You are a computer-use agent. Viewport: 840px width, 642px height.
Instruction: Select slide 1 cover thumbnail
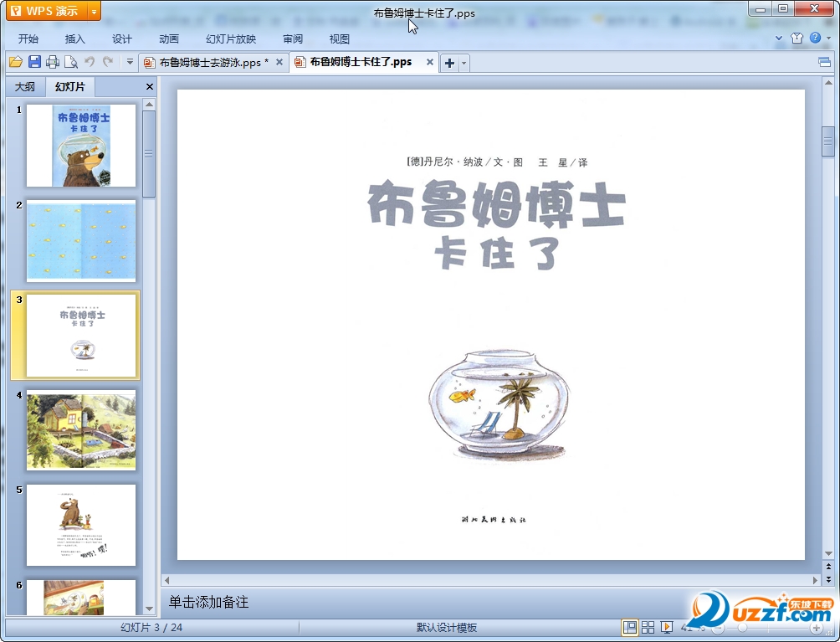tap(81, 146)
